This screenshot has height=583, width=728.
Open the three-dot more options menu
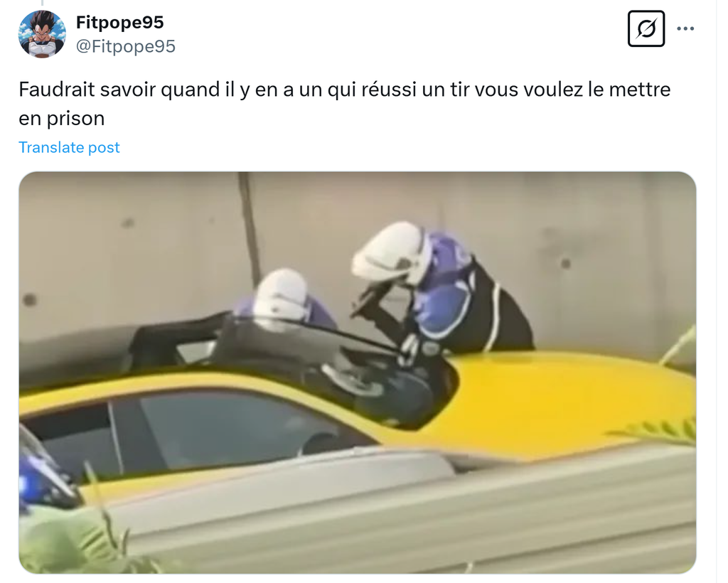point(685,28)
